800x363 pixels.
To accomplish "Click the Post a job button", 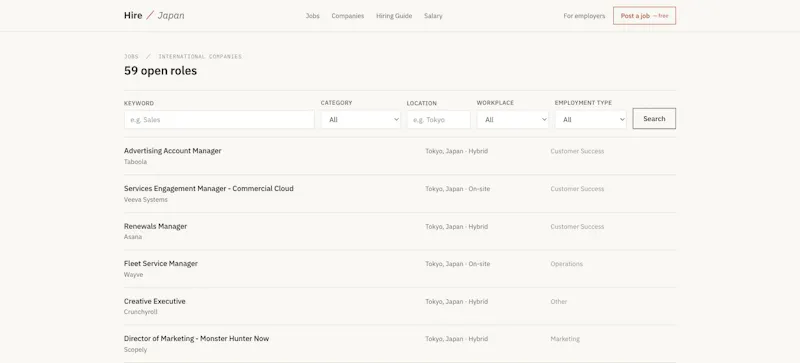I will tap(644, 16).
